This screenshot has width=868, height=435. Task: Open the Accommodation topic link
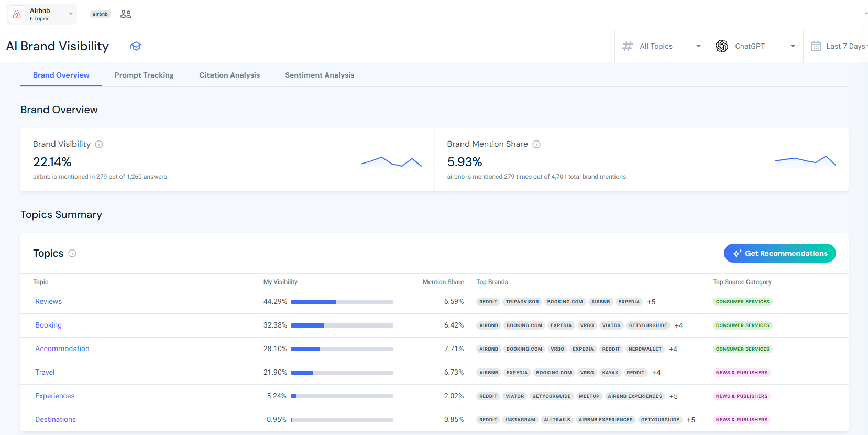click(x=62, y=349)
